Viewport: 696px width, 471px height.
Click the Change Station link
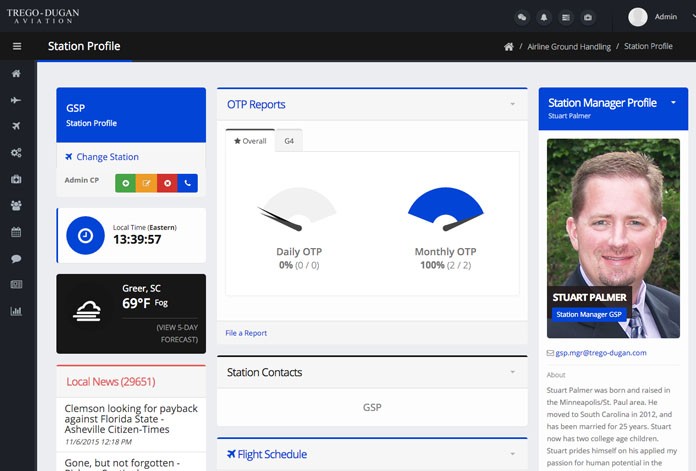pos(107,157)
